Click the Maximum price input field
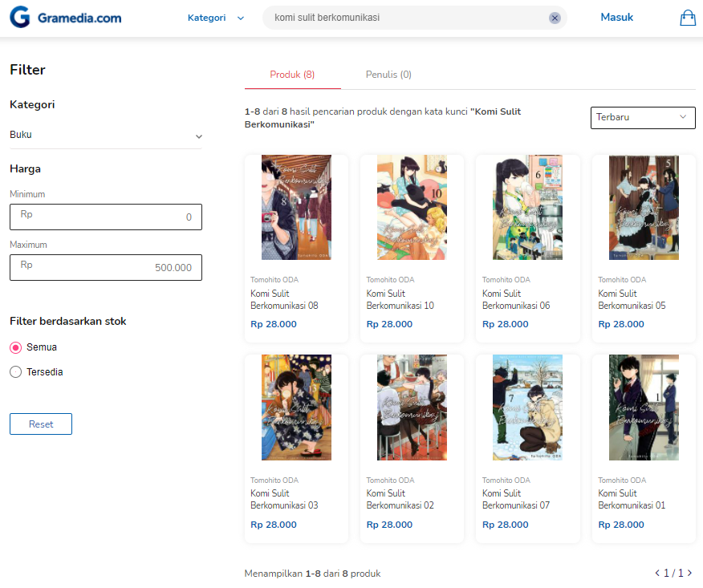Viewport: 703px width, 588px height. (106, 268)
